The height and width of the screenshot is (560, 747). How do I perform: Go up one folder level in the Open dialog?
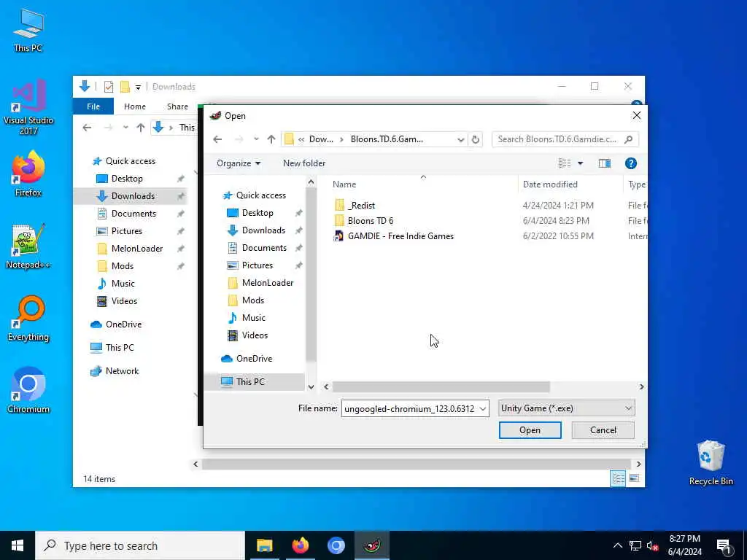point(271,139)
